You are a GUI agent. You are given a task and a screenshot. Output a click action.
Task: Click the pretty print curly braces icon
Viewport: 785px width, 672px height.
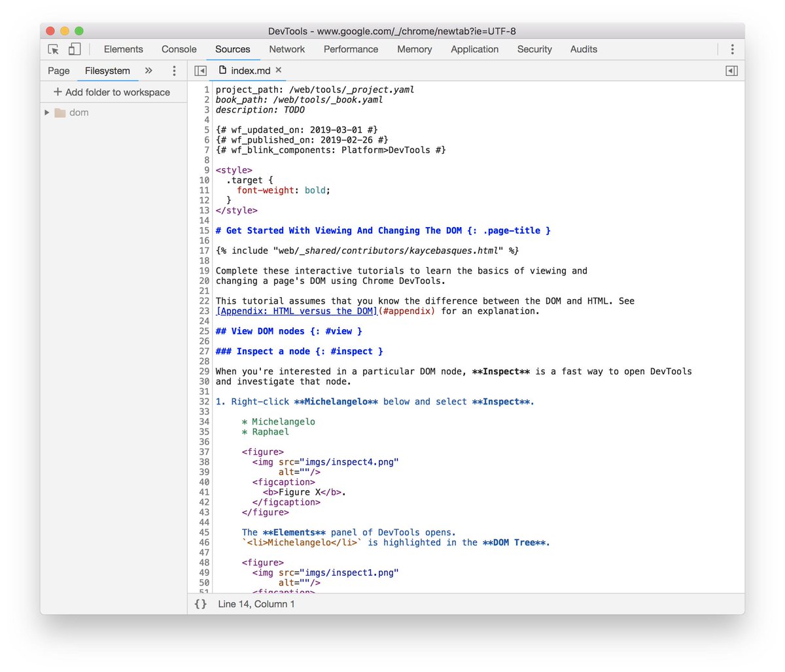pyautogui.click(x=200, y=604)
